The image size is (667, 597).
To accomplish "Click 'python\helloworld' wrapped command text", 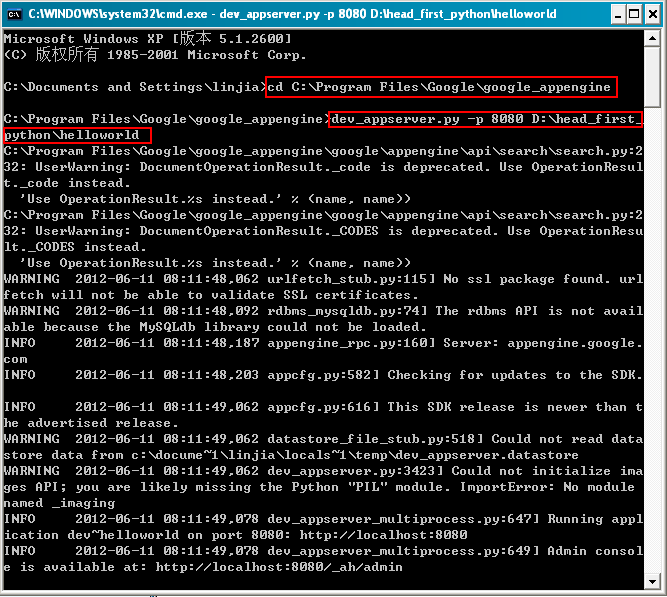I will 72,135.
